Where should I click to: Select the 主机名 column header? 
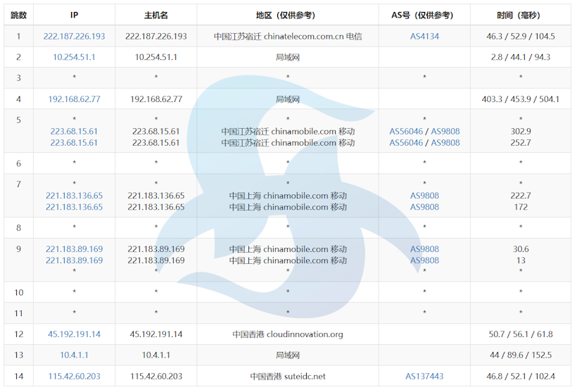click(156, 15)
